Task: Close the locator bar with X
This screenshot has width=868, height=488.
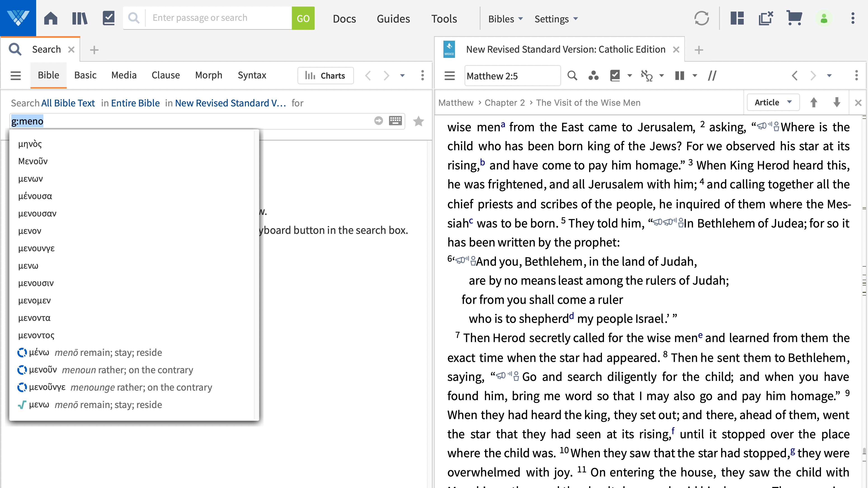Action: point(858,103)
